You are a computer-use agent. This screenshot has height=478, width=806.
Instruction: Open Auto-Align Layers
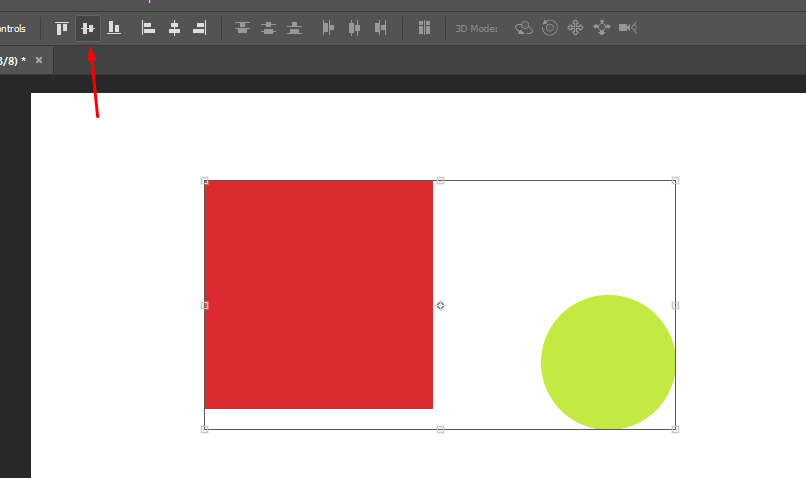[x=424, y=28]
